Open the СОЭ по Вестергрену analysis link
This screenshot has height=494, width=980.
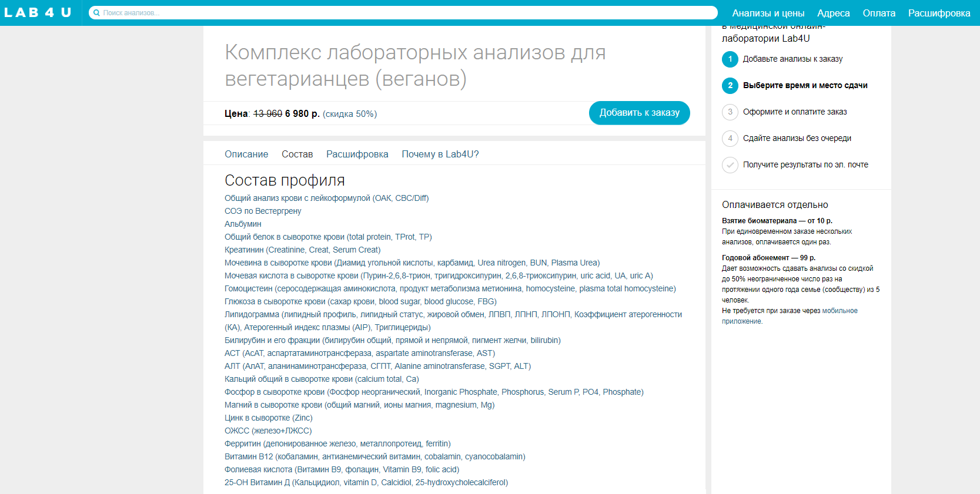click(x=263, y=211)
